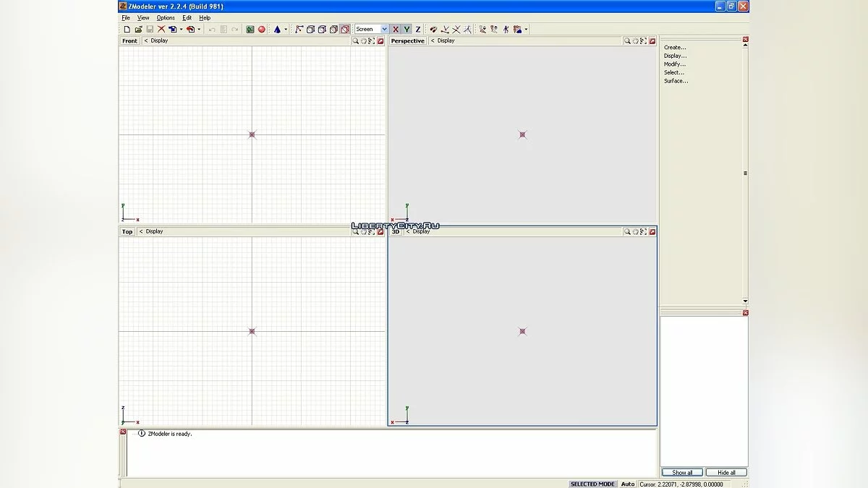Viewport: 868px width, 488px height.
Task: Click the Show all button
Action: 681,471
